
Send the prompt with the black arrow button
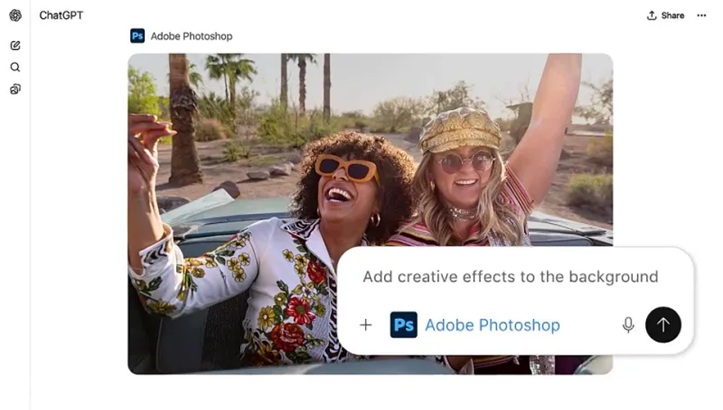663,324
